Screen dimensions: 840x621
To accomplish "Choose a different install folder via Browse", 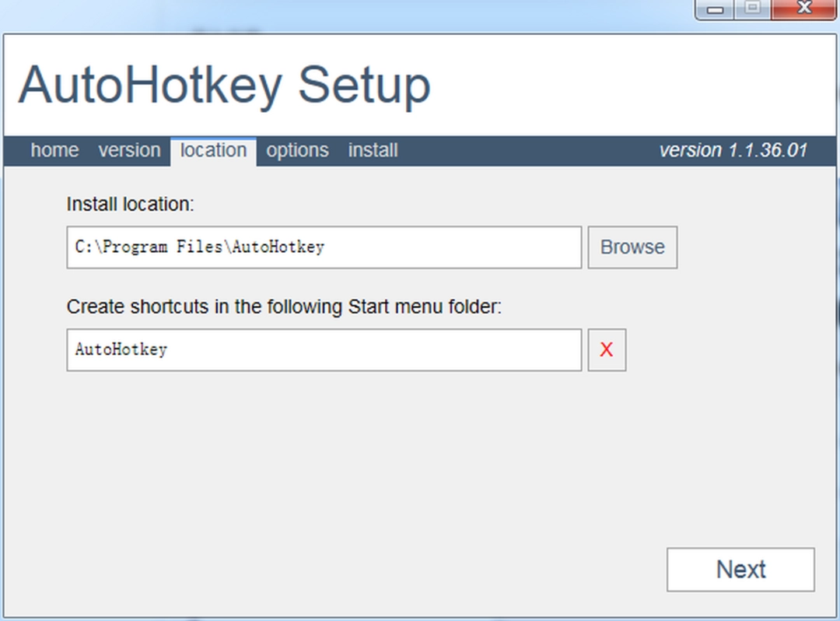I will pyautogui.click(x=632, y=247).
